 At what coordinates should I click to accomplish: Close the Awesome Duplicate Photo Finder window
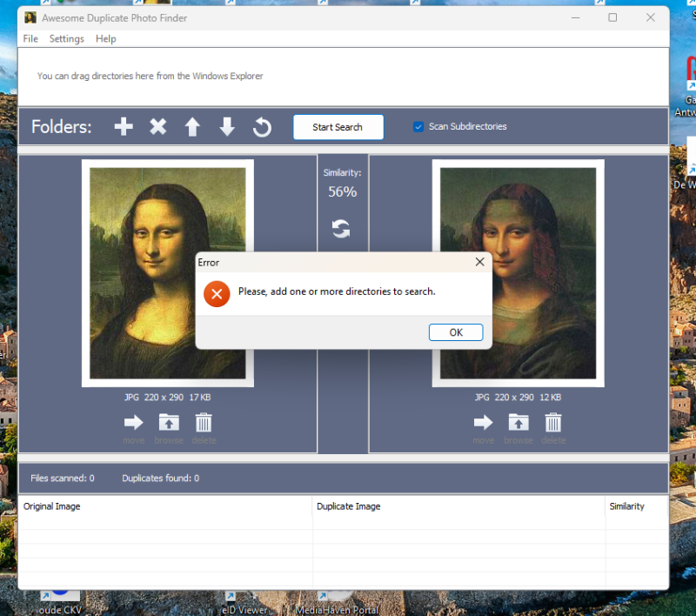pyautogui.click(x=650, y=17)
